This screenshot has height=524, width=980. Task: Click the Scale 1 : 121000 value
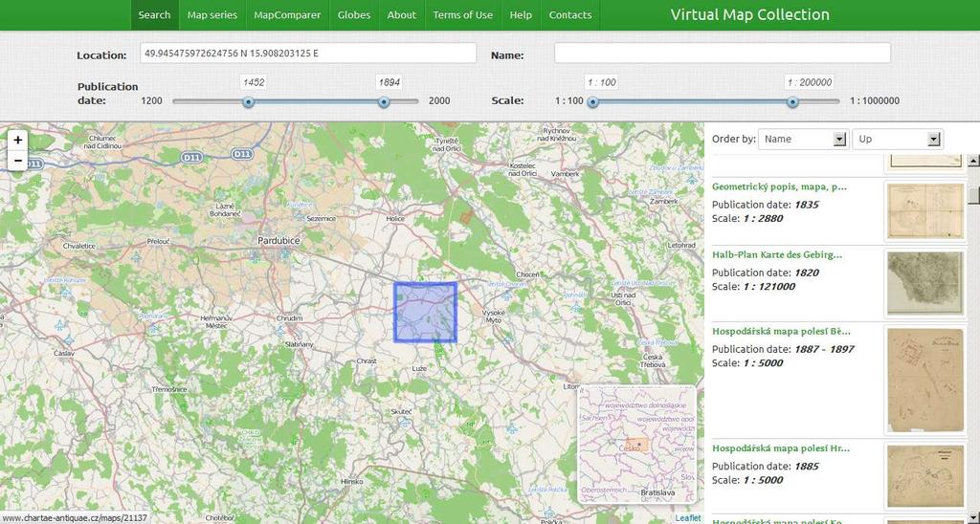768,287
